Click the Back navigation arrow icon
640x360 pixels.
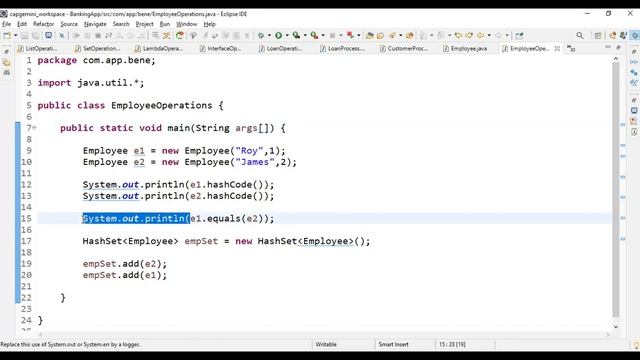pyautogui.click(x=480, y=36)
